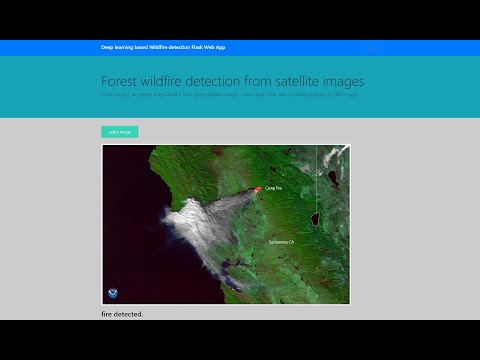Click the project description subtitle text

(230, 95)
